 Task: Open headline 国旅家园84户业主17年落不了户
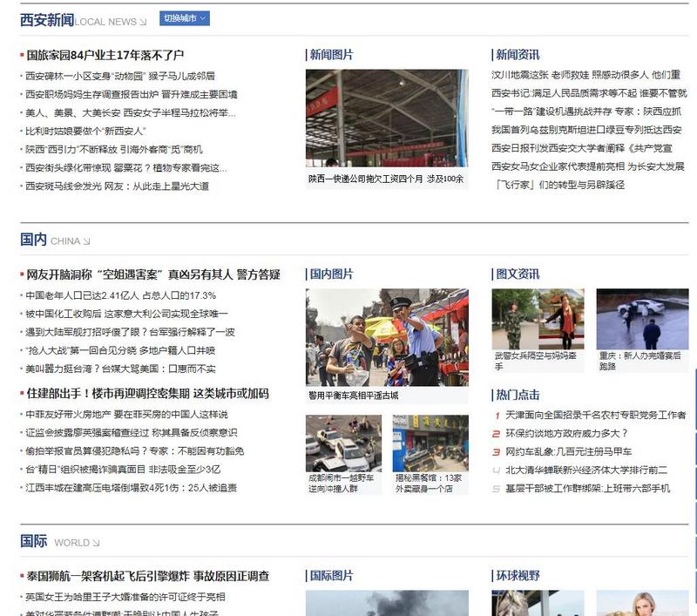[x=105, y=55]
